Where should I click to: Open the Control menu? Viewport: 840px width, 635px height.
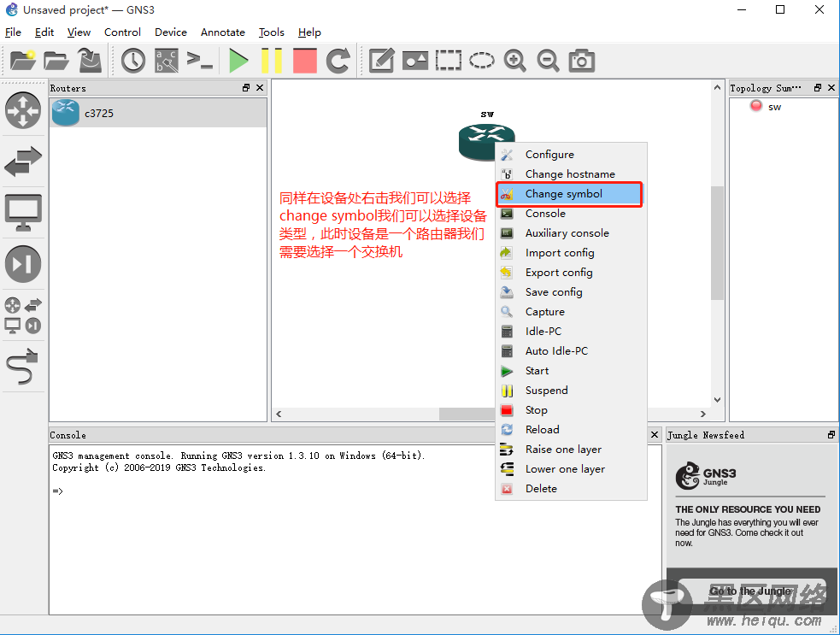pos(122,32)
